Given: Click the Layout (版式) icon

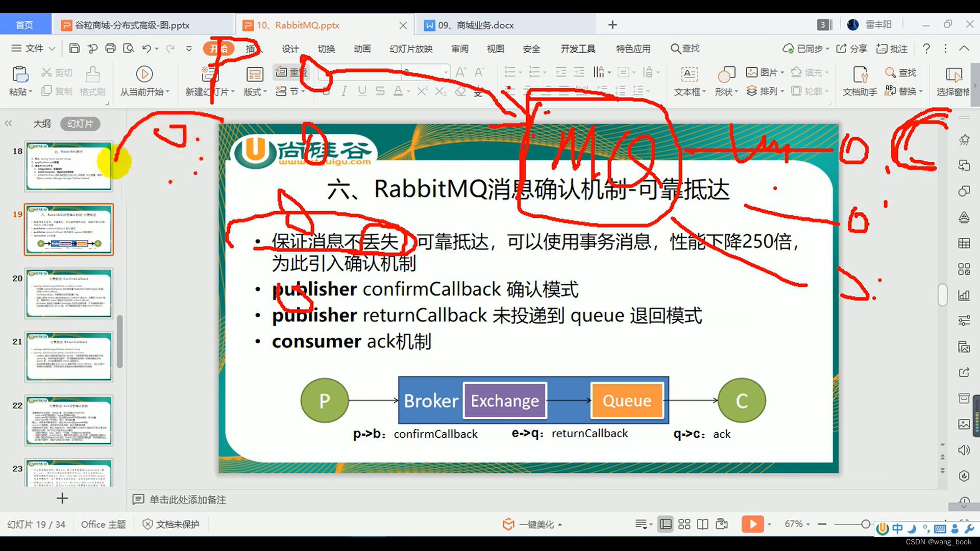Looking at the screenshot, I should tap(255, 74).
